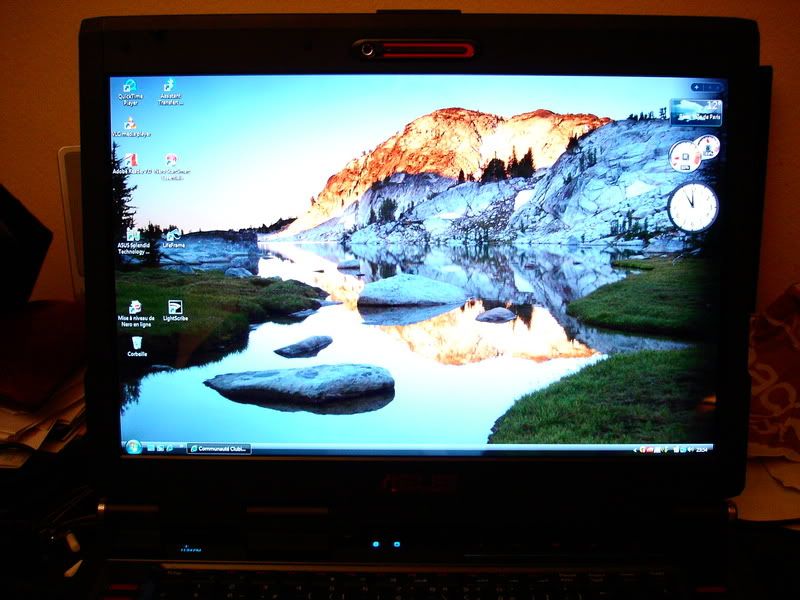Open VLC media player icon
The width and height of the screenshot is (800, 600).
[129, 124]
